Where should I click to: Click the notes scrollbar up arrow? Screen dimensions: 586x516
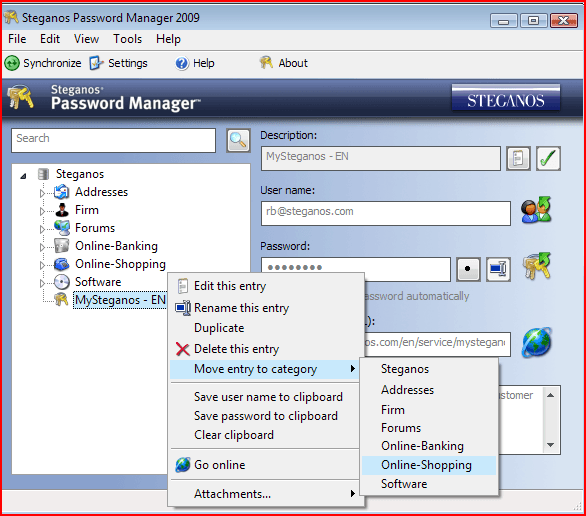point(550,395)
